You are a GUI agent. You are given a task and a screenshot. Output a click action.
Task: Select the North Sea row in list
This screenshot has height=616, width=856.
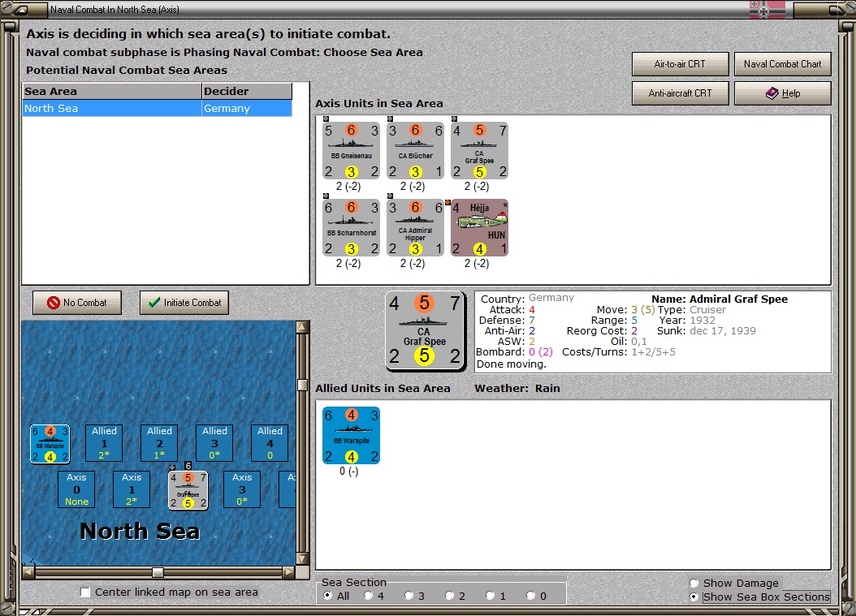pos(158,108)
